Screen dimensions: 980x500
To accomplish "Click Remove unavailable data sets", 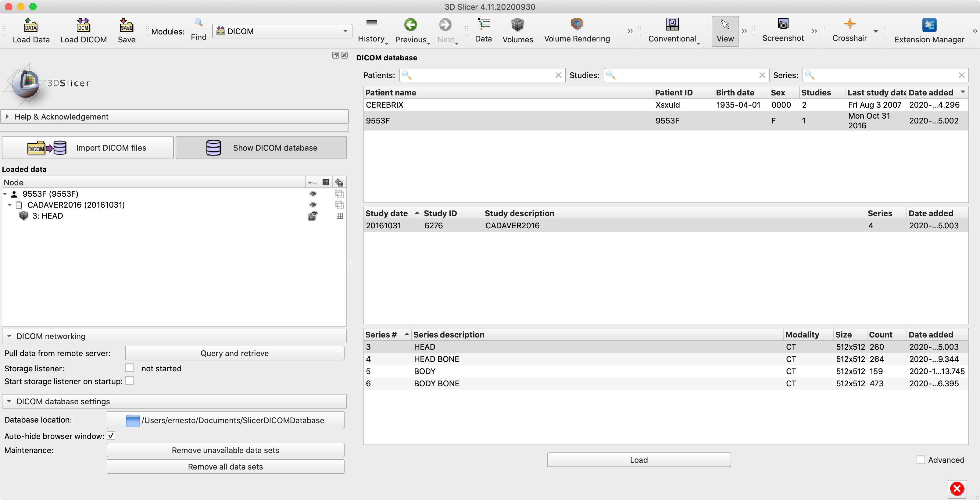I will [x=226, y=450].
